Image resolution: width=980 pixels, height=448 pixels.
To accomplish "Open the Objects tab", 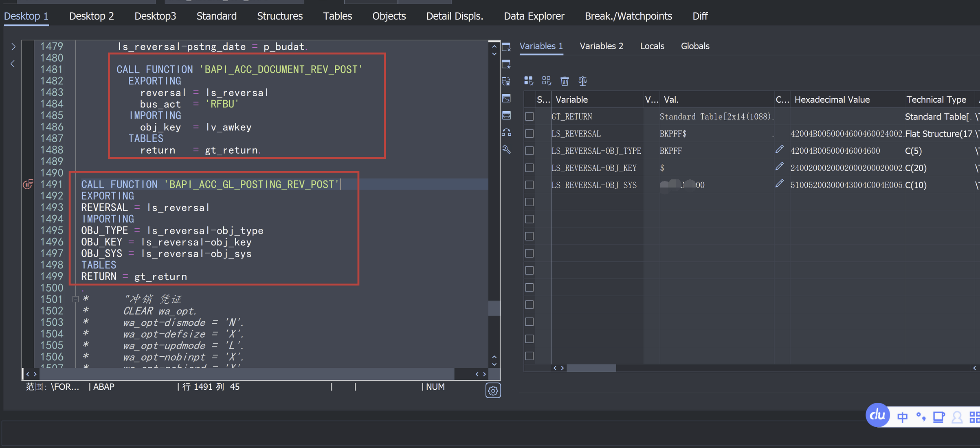I will (389, 16).
